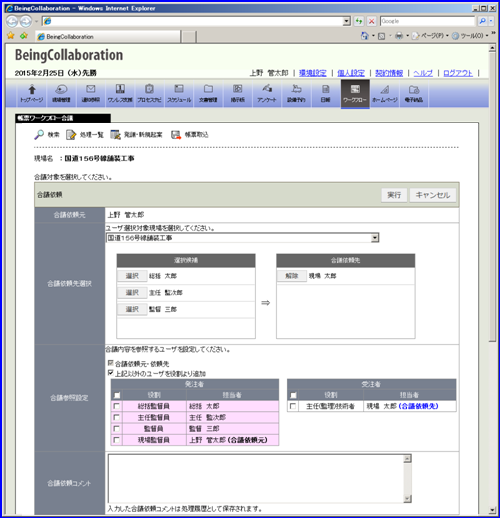Click the comment box scroll-down arrow

pyautogui.click(x=407, y=499)
